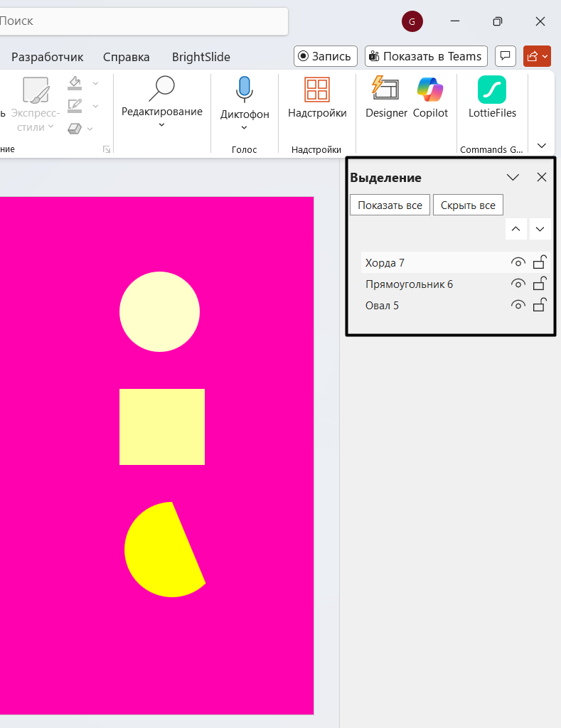Open the G account avatar
This screenshot has height=728, width=561.
(412, 21)
